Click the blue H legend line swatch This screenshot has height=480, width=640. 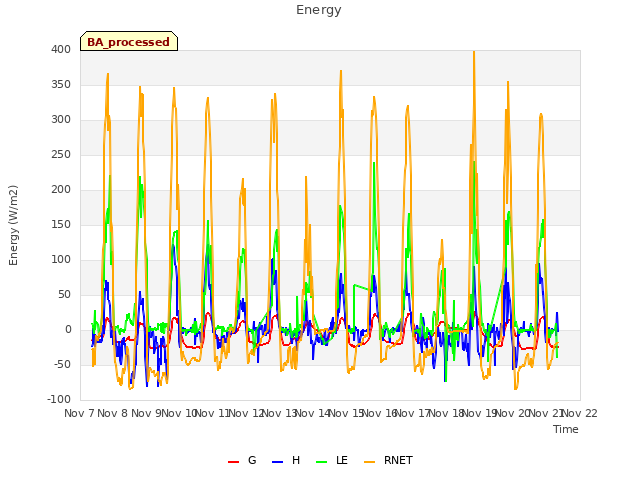pos(278,462)
